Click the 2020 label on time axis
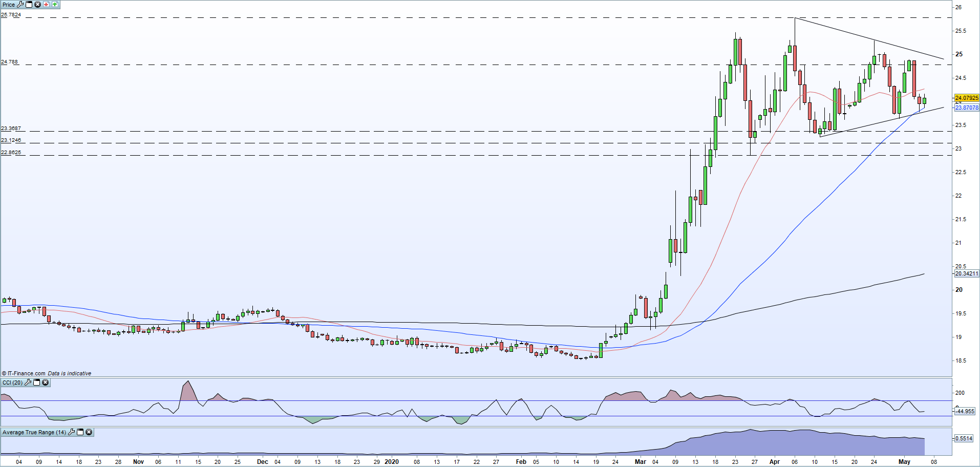The width and height of the screenshot is (980, 467). click(x=392, y=461)
